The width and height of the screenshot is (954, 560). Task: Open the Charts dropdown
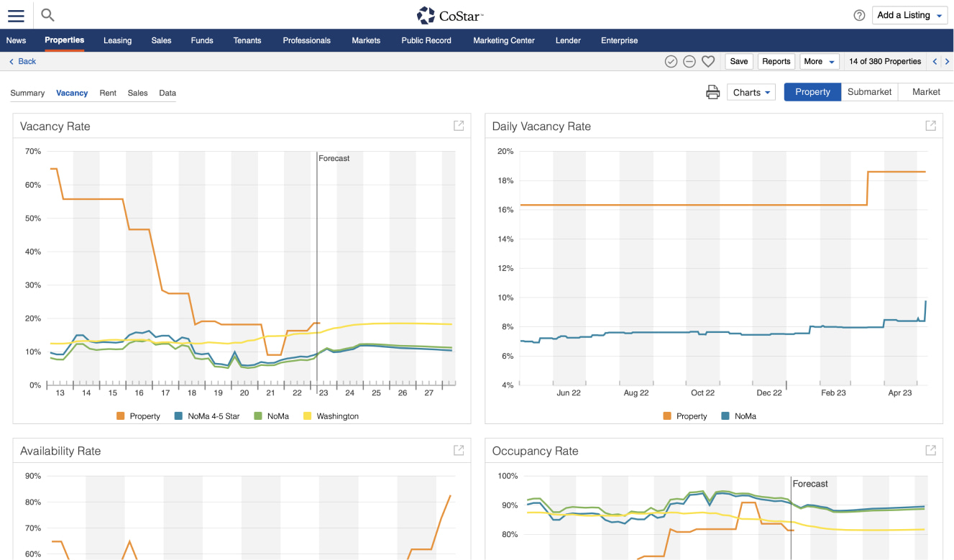tap(751, 92)
